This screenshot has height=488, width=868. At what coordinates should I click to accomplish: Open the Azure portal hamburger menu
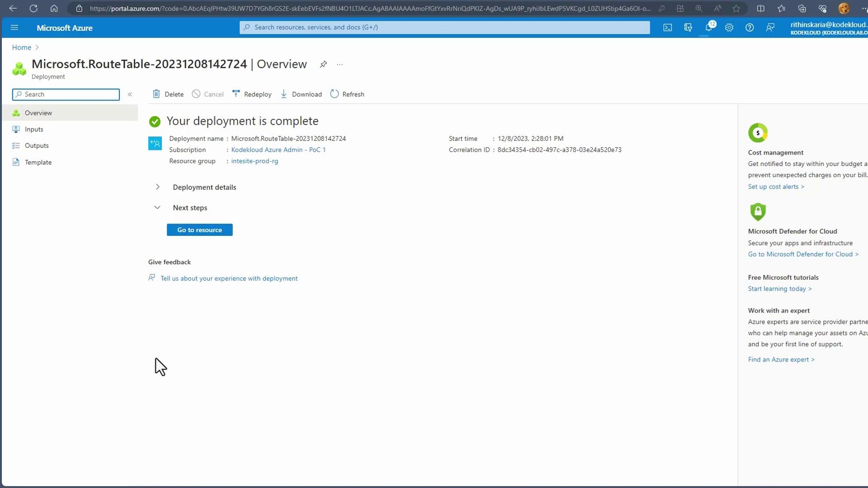[14, 28]
